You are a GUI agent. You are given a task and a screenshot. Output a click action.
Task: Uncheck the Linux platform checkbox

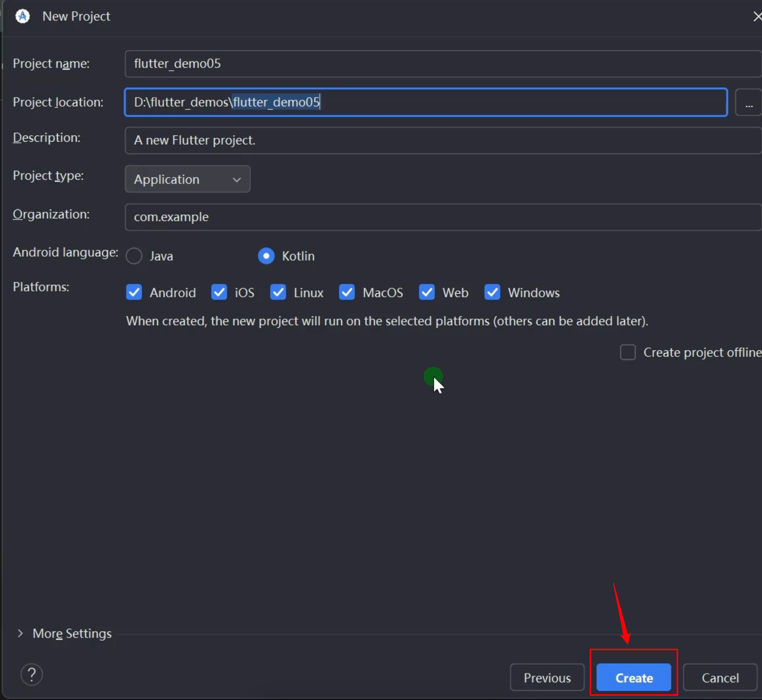pyautogui.click(x=278, y=292)
